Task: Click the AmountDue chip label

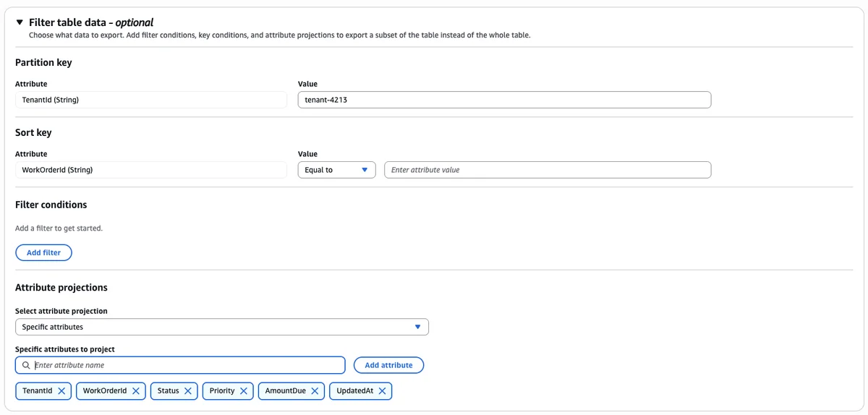Action: tap(285, 391)
